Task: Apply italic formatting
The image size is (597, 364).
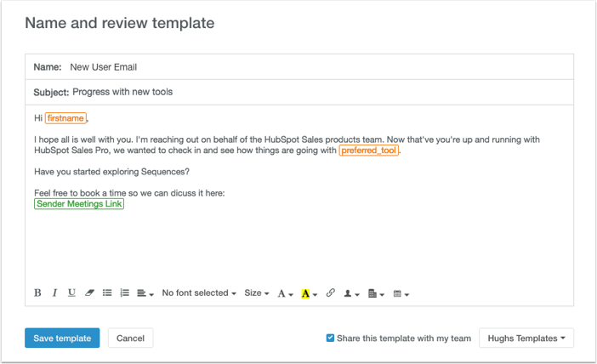Action: point(54,293)
